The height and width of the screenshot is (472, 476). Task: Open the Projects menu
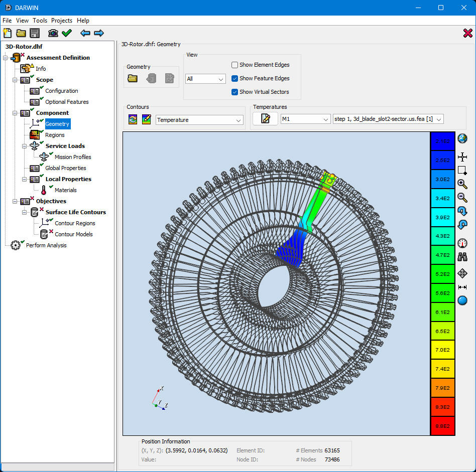pos(61,21)
